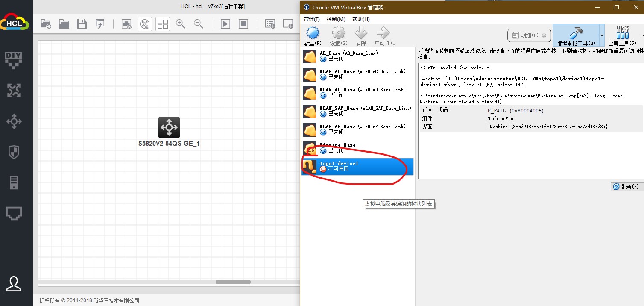Save the HCL project with floppy icon
644x306 pixels.
click(x=82, y=24)
